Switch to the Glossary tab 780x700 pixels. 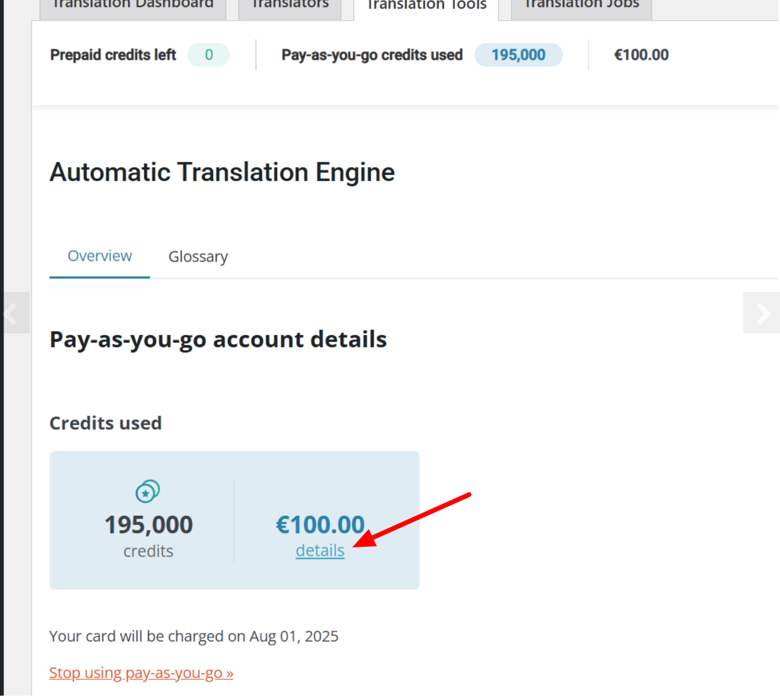click(198, 256)
